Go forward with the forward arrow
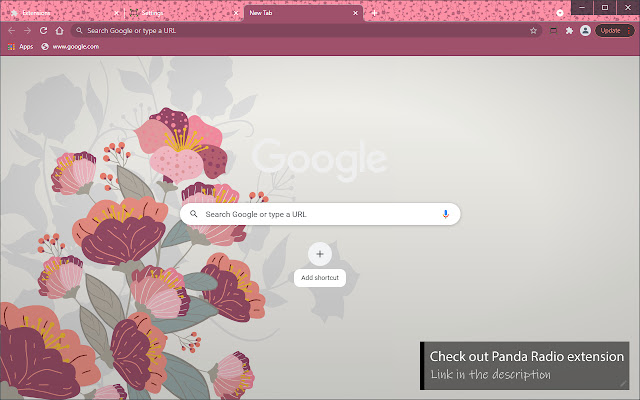 (x=27, y=31)
